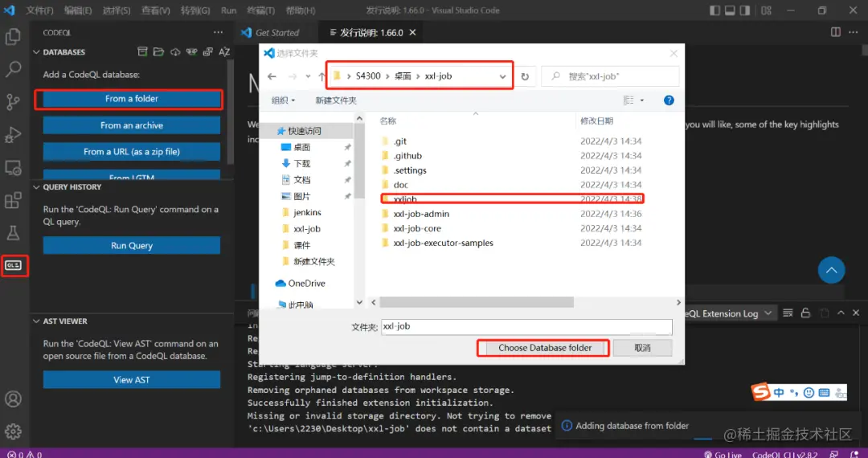Click the Run Query button
The image size is (868, 458).
click(x=132, y=246)
